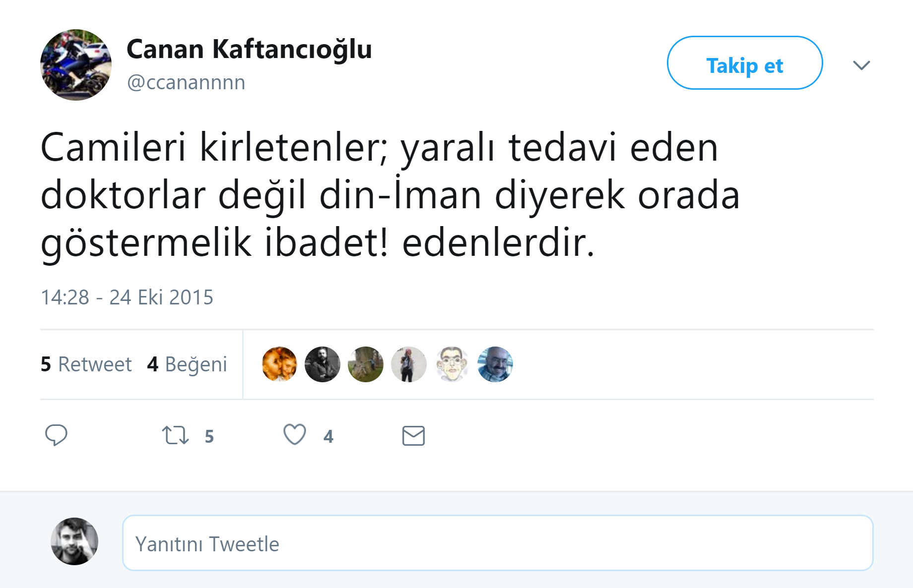This screenshot has width=913, height=588.
Task: Open the last liker avatar with blue background
Action: pos(495,364)
